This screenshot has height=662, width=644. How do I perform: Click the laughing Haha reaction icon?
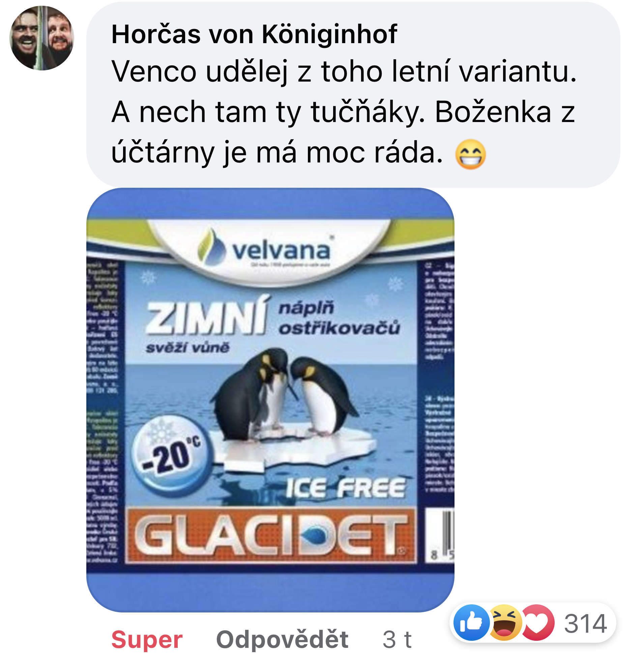click(504, 623)
